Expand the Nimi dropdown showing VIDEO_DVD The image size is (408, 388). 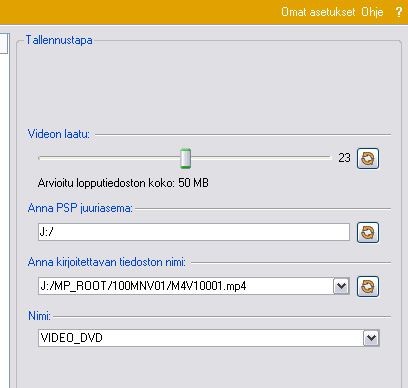pos(371,338)
